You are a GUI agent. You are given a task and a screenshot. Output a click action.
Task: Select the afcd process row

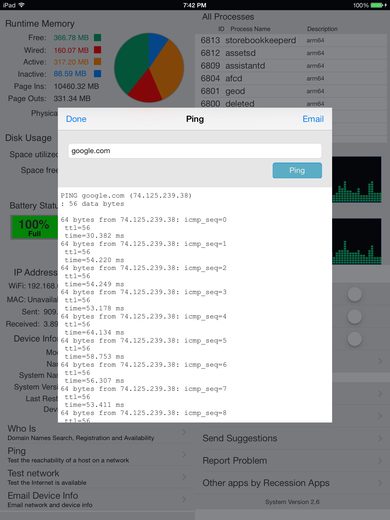click(x=292, y=78)
